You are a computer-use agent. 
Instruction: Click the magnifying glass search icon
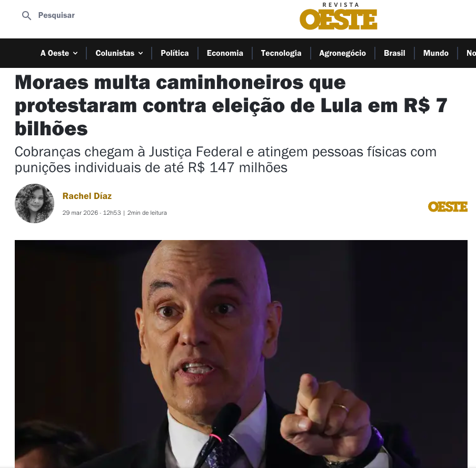coord(26,15)
